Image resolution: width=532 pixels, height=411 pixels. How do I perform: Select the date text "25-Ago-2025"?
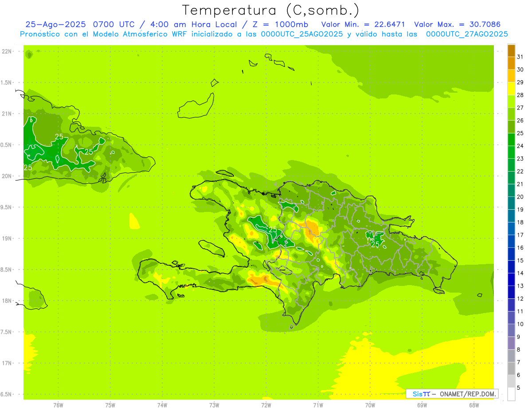(x=56, y=24)
